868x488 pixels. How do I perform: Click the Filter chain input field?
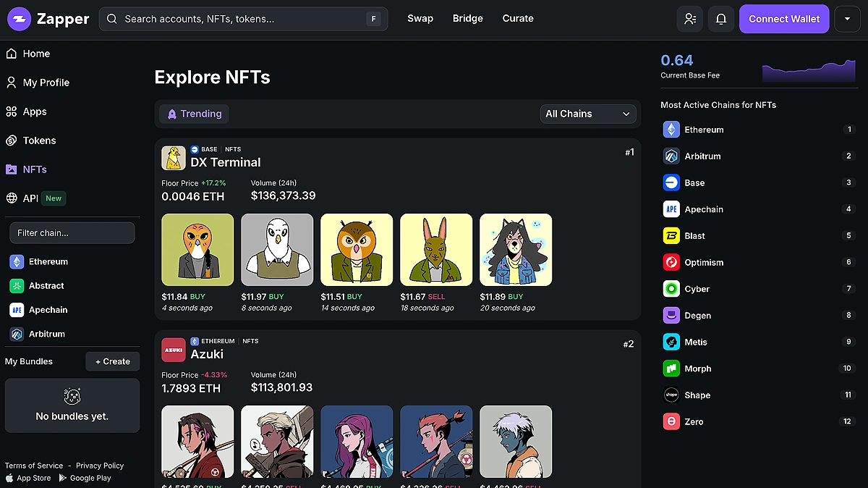point(72,233)
